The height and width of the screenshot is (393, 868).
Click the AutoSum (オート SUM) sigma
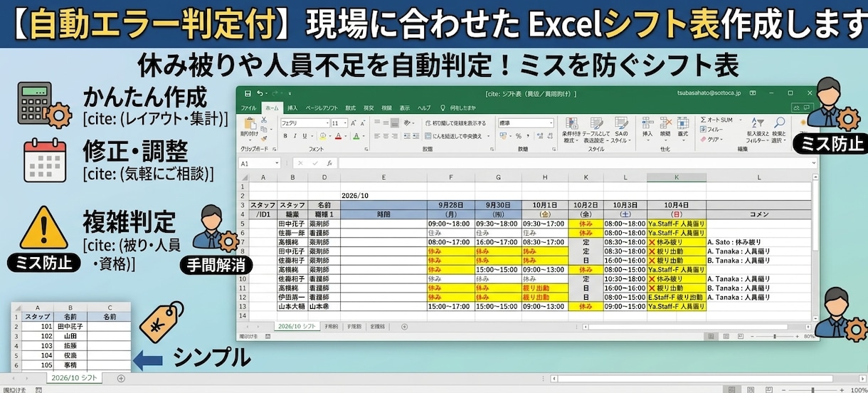click(x=704, y=120)
